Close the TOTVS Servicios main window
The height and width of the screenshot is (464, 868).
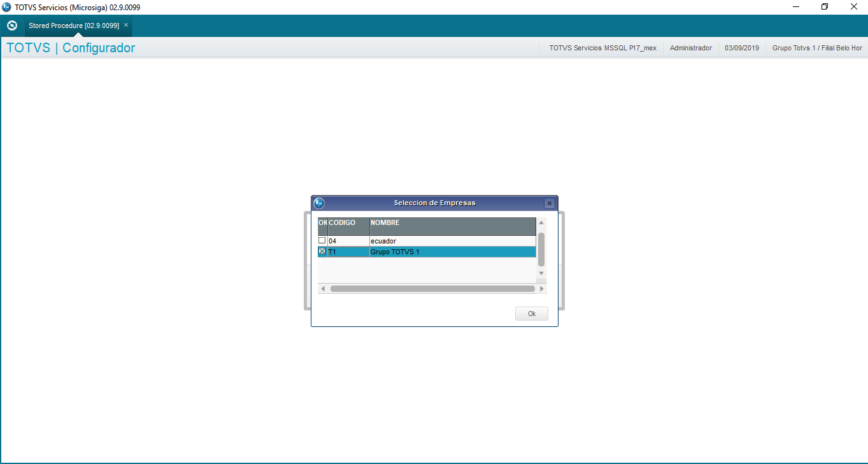pos(853,7)
